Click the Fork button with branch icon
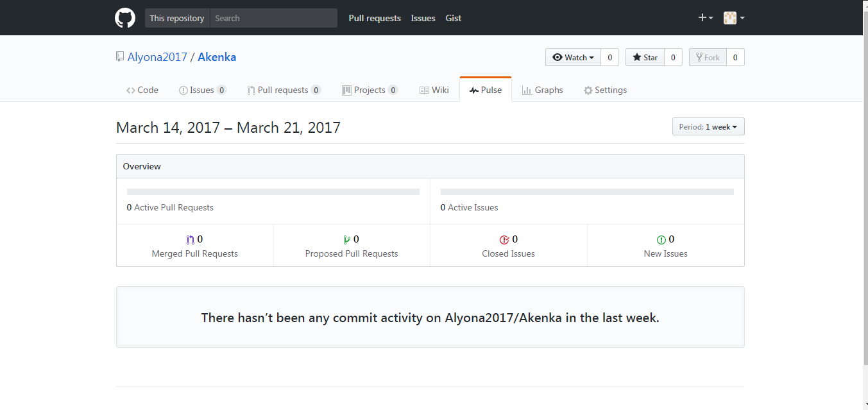Screen dimensions: 868x410 [707, 57]
